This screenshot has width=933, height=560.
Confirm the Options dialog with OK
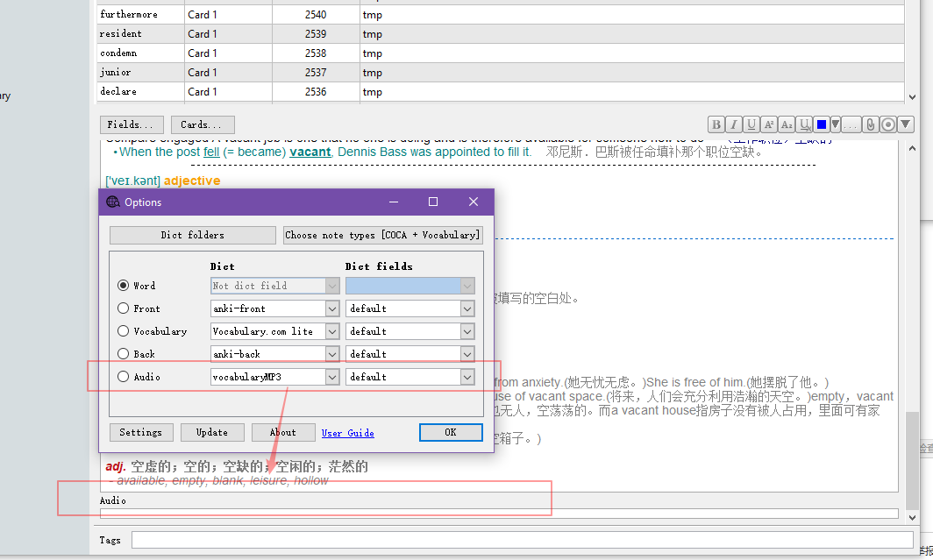(451, 432)
